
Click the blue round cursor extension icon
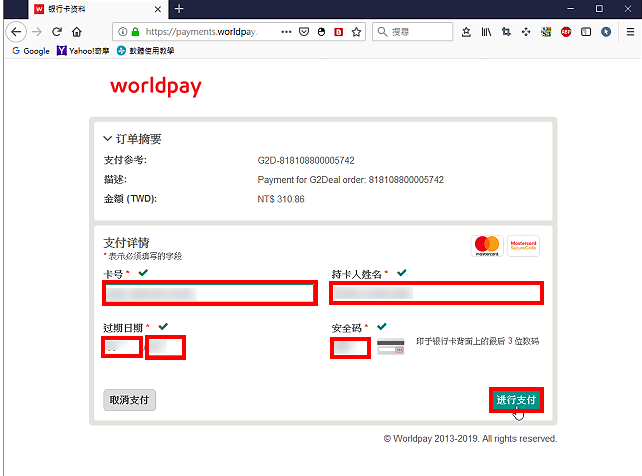[x=606, y=32]
